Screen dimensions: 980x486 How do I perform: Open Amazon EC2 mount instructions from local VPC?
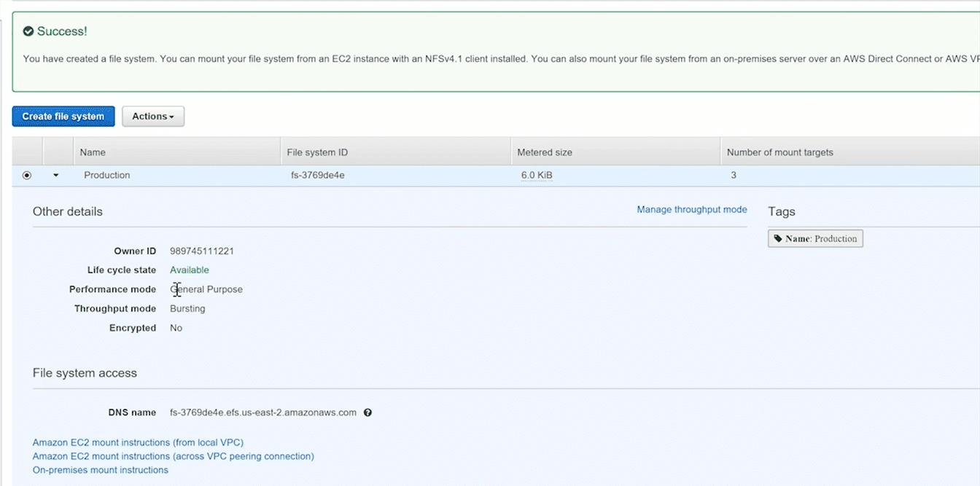(138, 442)
